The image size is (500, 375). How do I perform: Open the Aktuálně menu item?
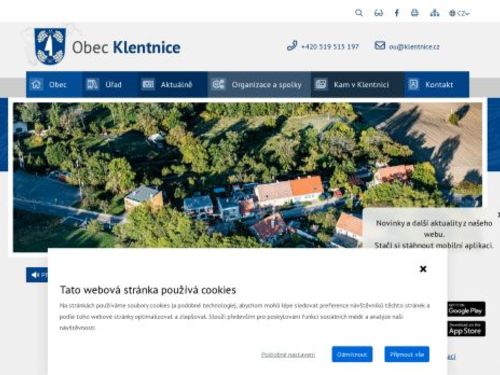coord(172,84)
